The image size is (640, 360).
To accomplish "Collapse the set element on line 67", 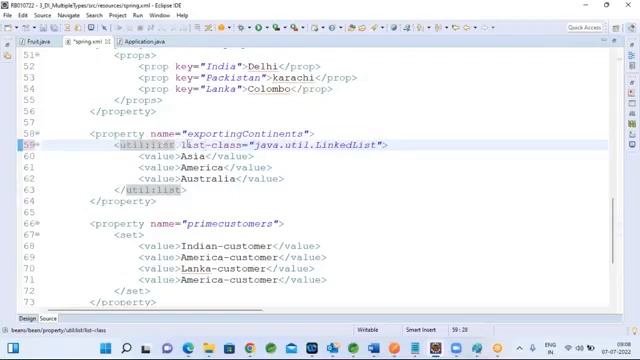I will 38,234.
